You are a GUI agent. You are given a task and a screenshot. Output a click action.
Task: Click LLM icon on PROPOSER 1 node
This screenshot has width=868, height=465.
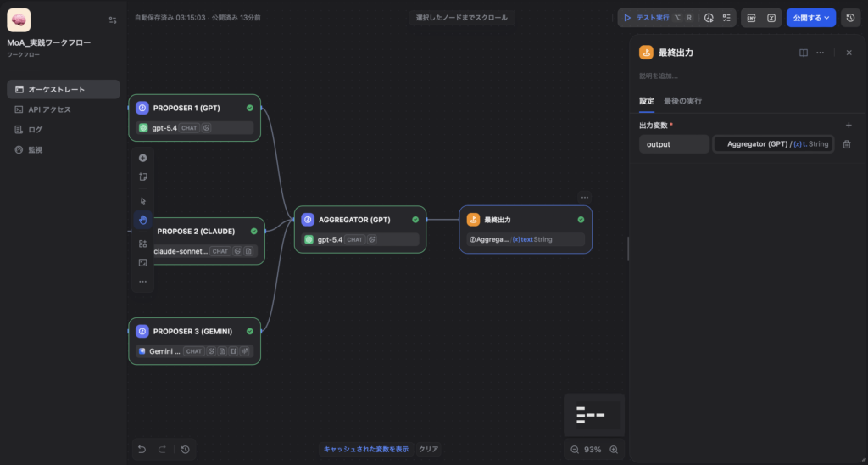point(142,108)
